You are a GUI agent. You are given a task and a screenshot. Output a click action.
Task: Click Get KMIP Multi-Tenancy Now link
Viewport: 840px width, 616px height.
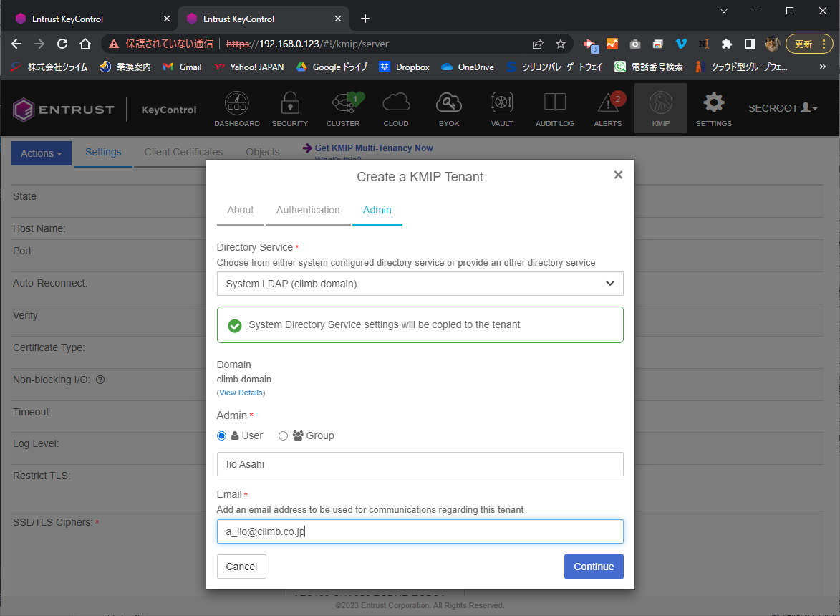point(373,148)
